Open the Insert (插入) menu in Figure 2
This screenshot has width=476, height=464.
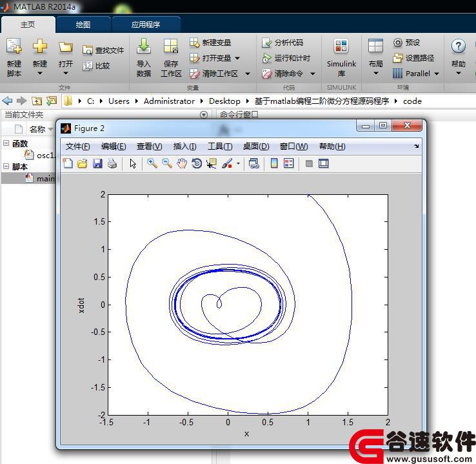(x=184, y=146)
